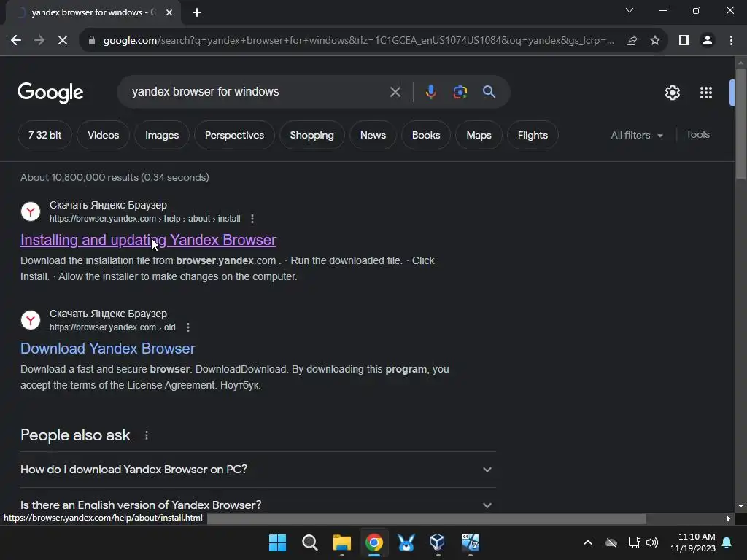Expand Is there an English version of Yandex Browser?

(x=258, y=505)
